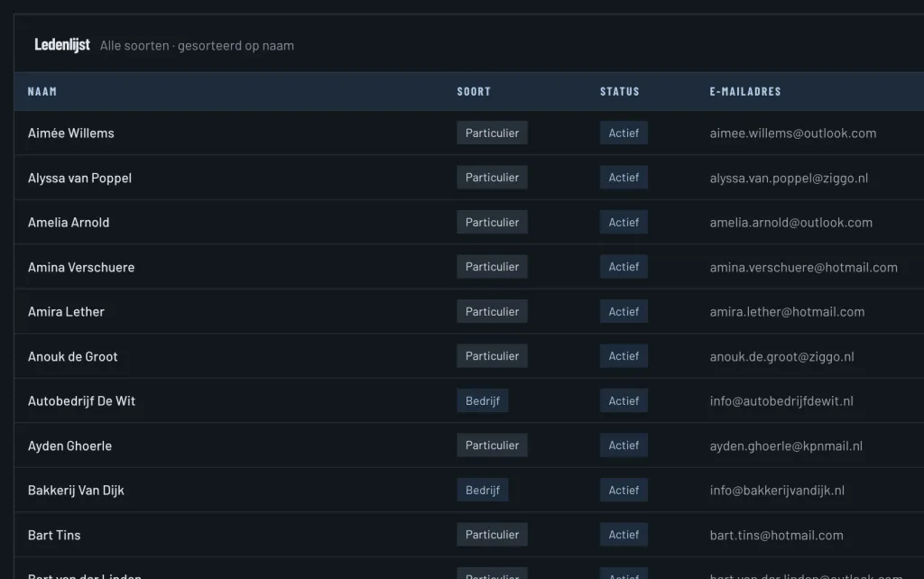This screenshot has height=579, width=924.
Task: Click email alyssa.van.poppel@ziggo.nl
Action: 789,178
